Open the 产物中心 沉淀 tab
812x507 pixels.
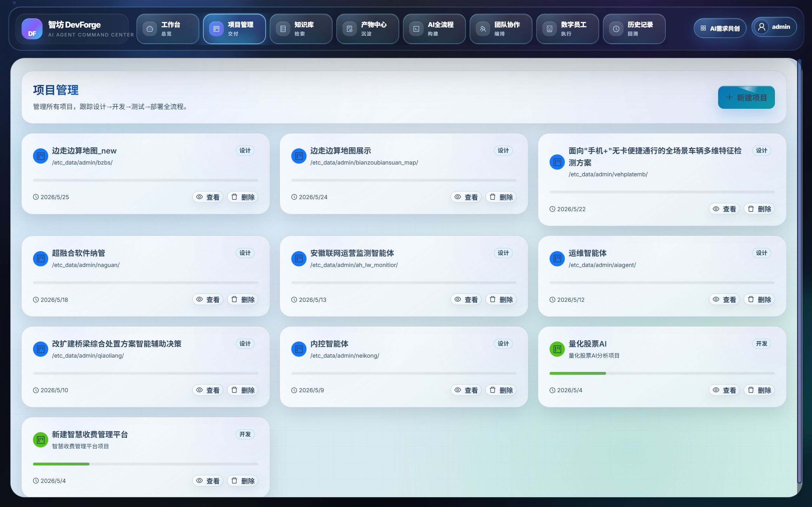click(367, 29)
